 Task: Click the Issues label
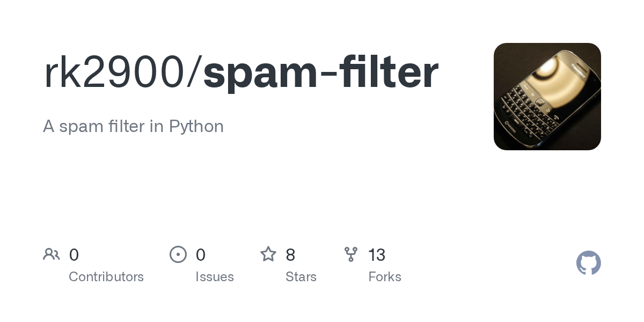[215, 277]
